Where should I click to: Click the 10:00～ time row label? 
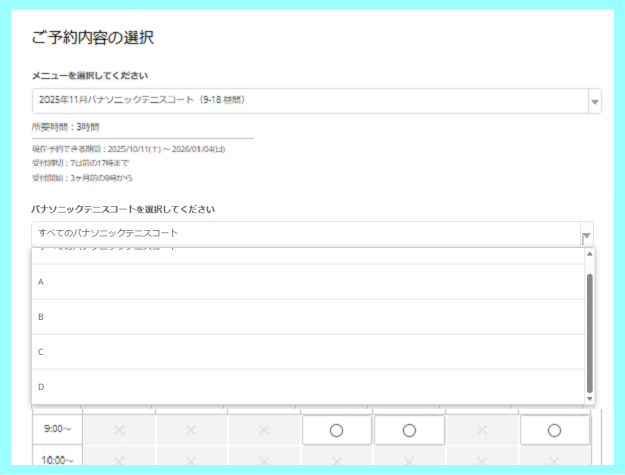click(56, 461)
